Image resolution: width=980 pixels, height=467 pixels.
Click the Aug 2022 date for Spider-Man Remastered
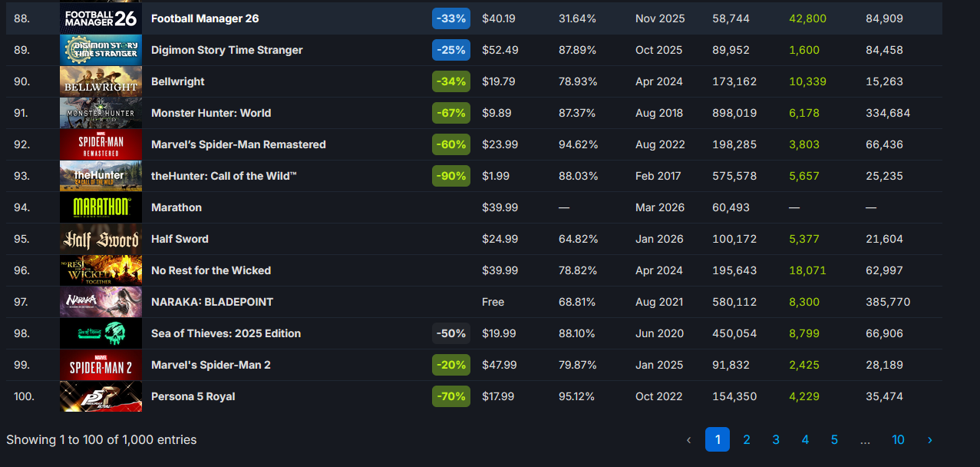pyautogui.click(x=659, y=144)
